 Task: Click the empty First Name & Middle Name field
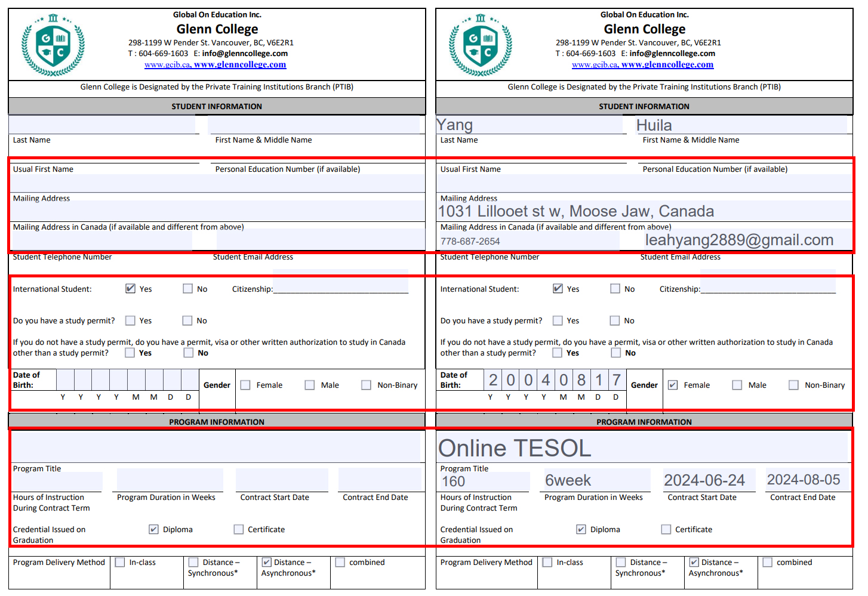[x=314, y=125]
